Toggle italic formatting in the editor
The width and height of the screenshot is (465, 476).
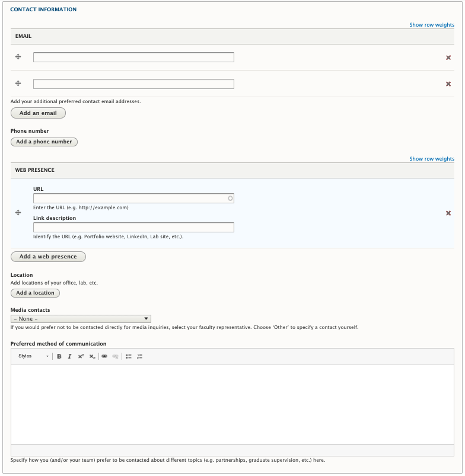(x=69, y=356)
